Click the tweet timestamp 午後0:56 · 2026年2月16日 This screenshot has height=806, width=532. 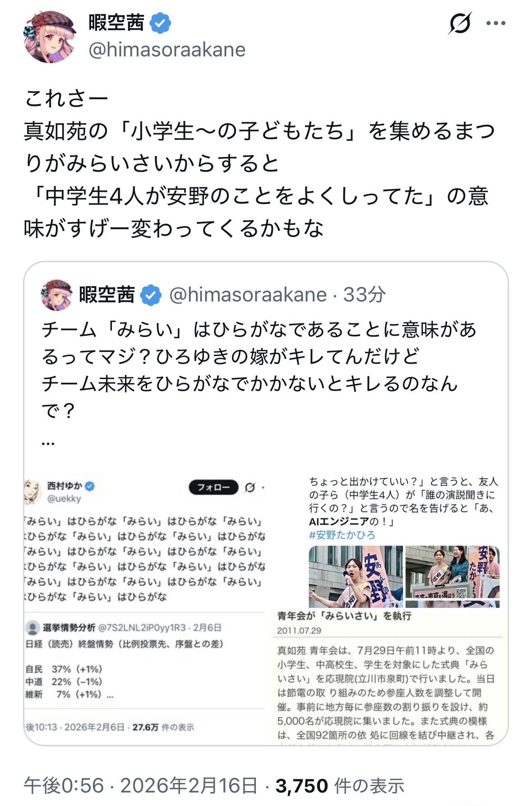coord(141,786)
